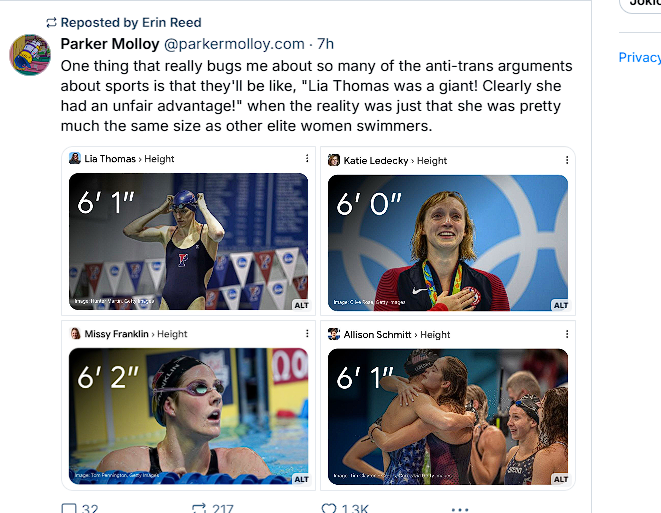The image size is (661, 513).
Task: Click the 7h post timestamp
Action: pyautogui.click(x=325, y=44)
